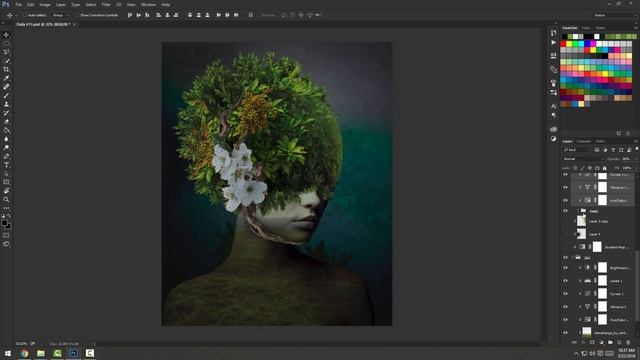640x360 pixels.
Task: Select the Zoom magnifier tool
Action: 6,200
